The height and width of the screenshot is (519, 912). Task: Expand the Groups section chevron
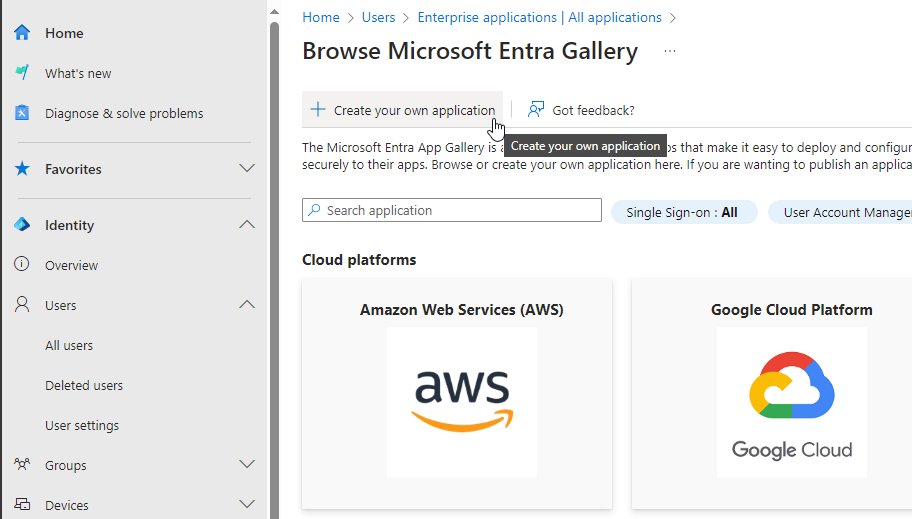click(x=247, y=464)
